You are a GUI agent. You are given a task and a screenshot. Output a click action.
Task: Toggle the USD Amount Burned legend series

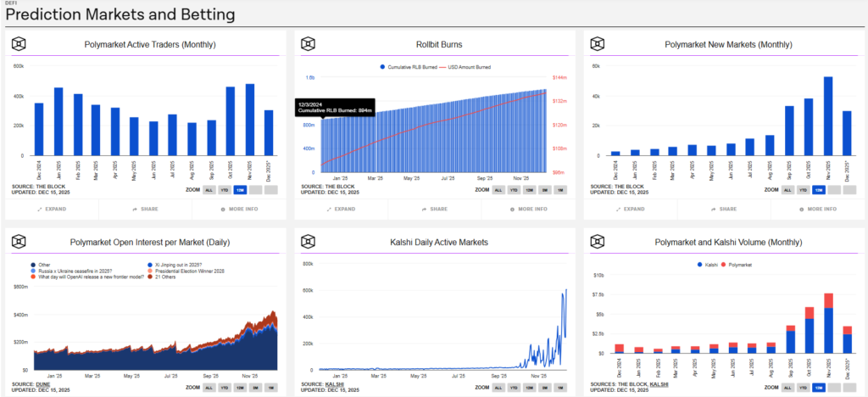point(465,67)
